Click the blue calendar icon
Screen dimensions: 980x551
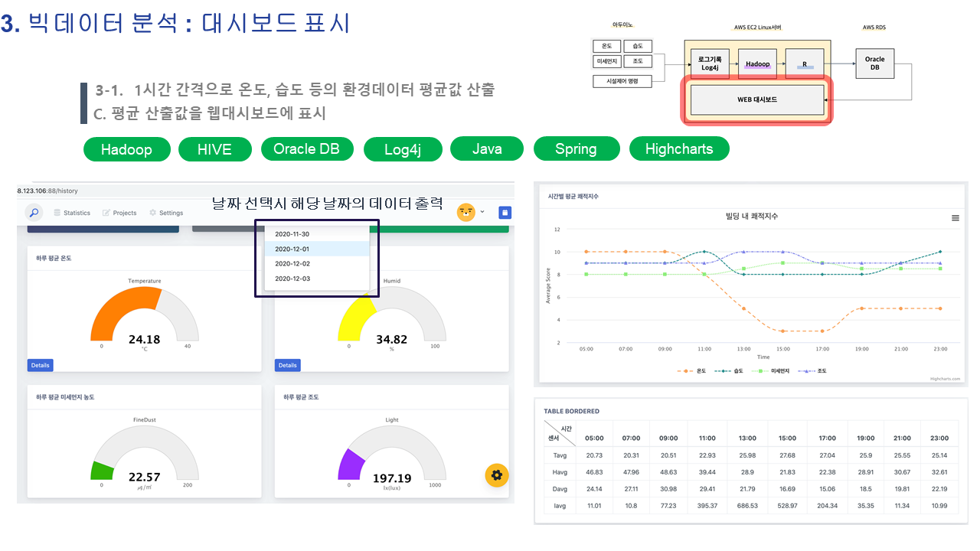click(x=505, y=213)
